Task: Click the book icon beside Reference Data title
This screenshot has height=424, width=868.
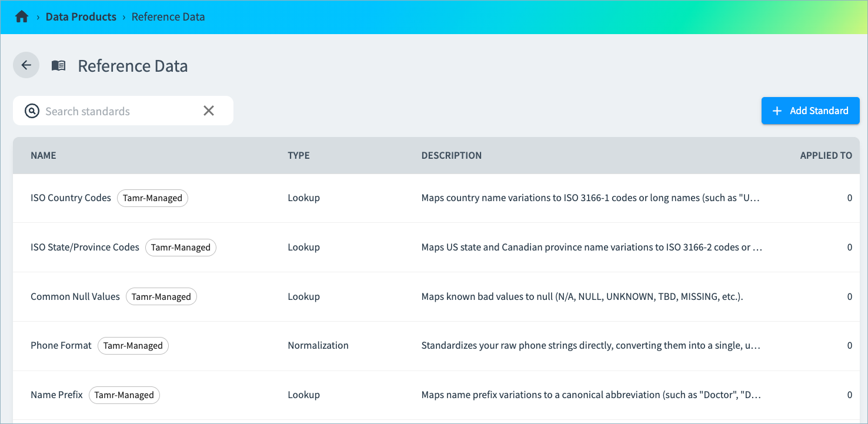Action: (x=58, y=66)
